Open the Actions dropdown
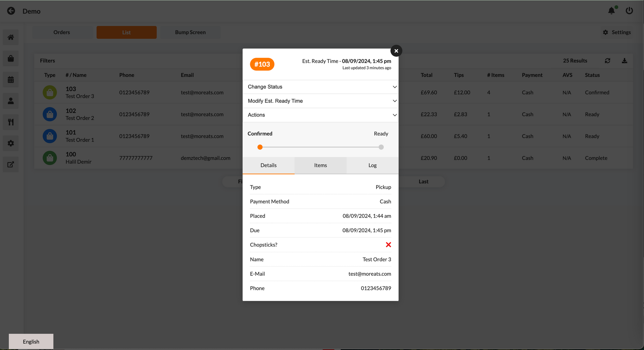 [x=320, y=115]
